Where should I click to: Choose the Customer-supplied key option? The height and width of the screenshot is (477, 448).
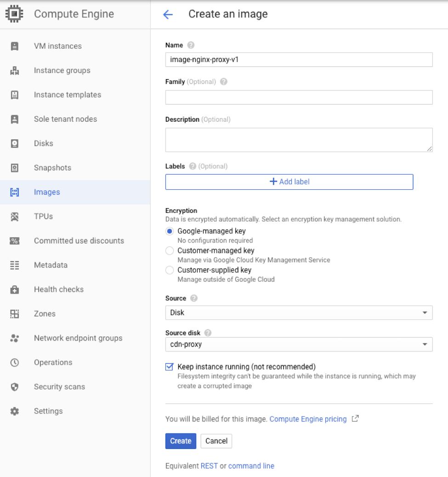click(x=170, y=270)
